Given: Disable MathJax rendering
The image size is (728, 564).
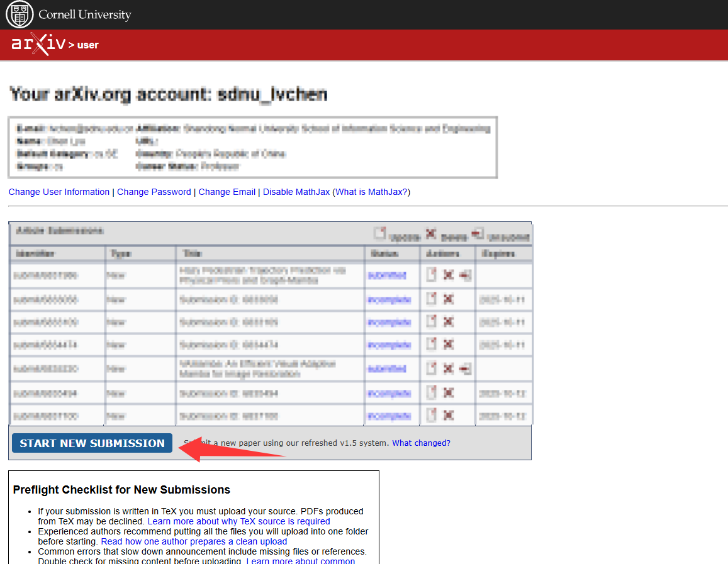Looking at the screenshot, I should 296,192.
